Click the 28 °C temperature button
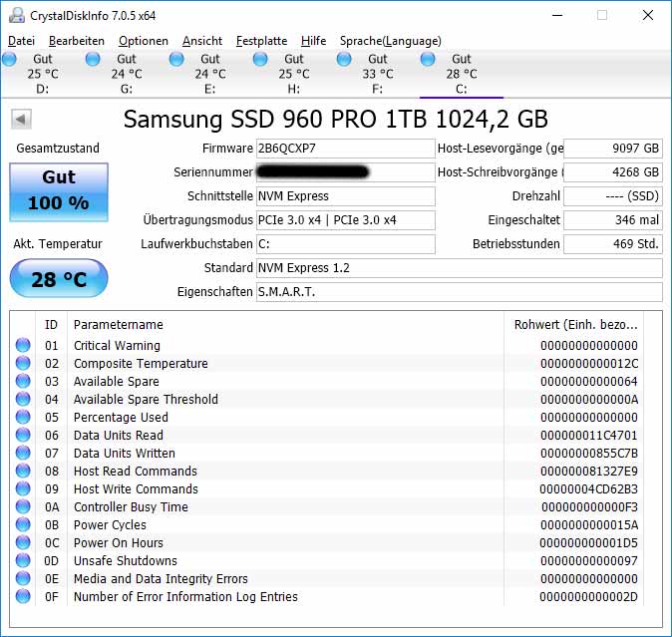The height and width of the screenshot is (637, 672). pos(59,279)
